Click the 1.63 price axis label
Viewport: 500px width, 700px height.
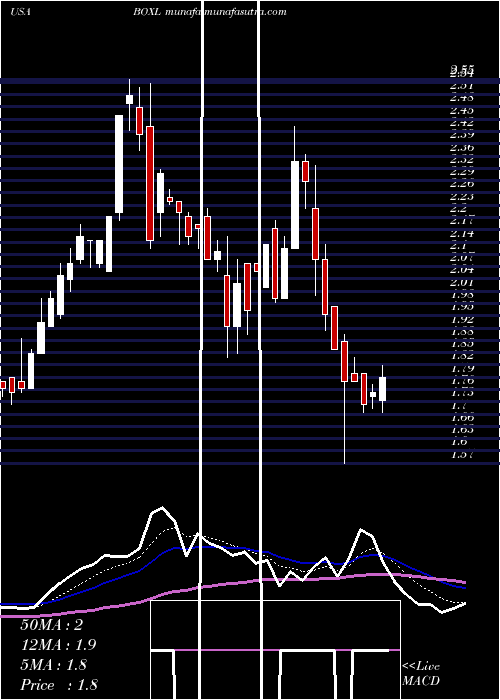click(462, 430)
